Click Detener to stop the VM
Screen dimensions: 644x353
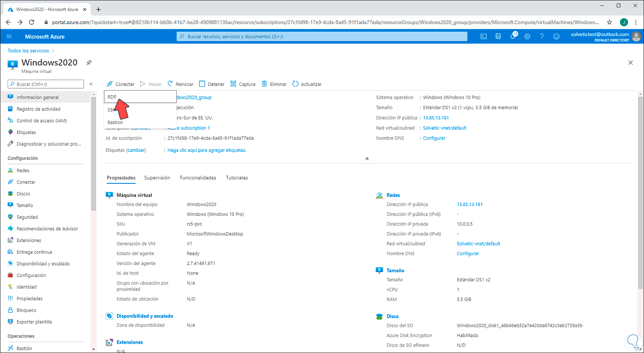(212, 84)
